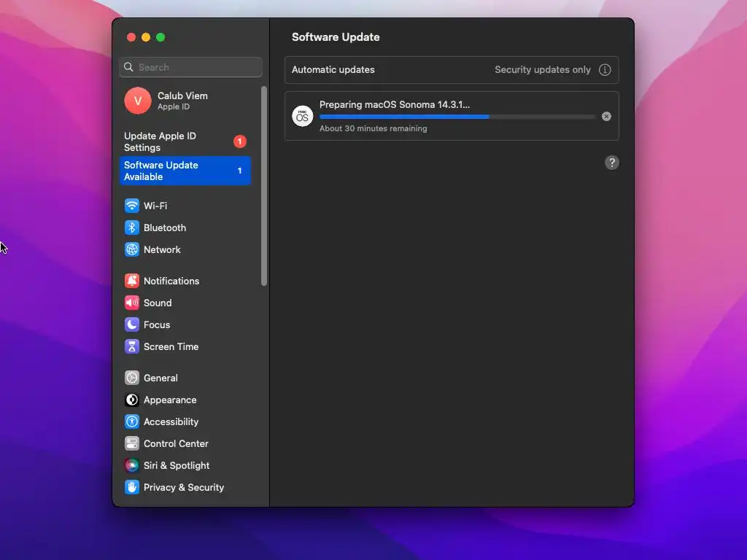Click the badge count on Software Update Available
The image size is (747, 560).
pos(239,171)
